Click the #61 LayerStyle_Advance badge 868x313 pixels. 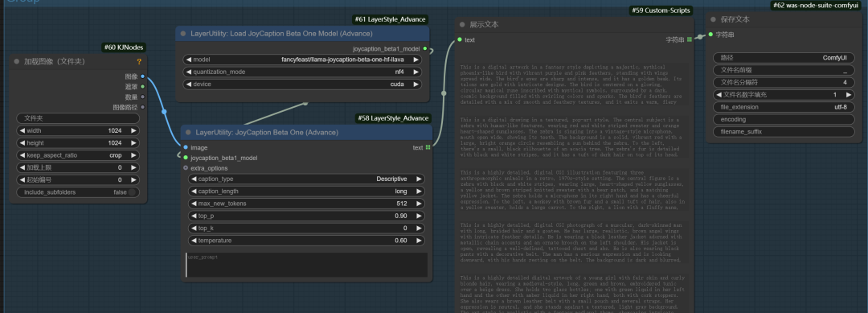pyautogui.click(x=390, y=19)
